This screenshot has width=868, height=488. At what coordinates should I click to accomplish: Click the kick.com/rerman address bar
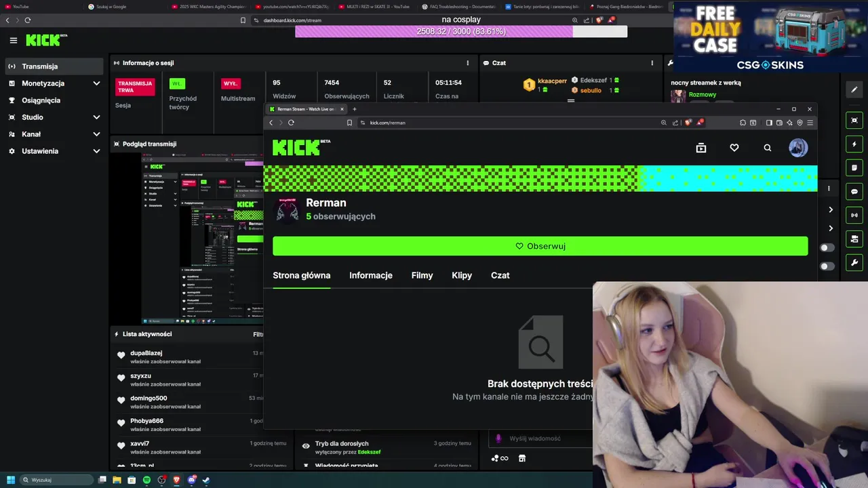[509, 123]
